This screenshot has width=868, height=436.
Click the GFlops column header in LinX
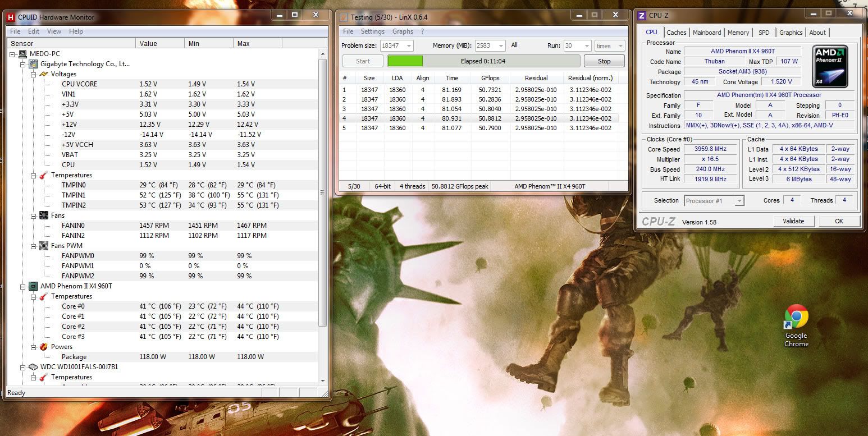click(491, 78)
